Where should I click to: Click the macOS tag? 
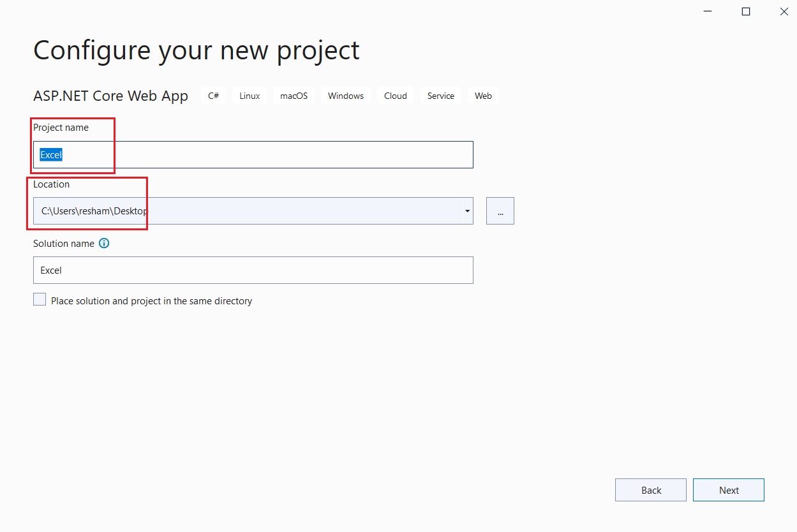click(x=294, y=96)
